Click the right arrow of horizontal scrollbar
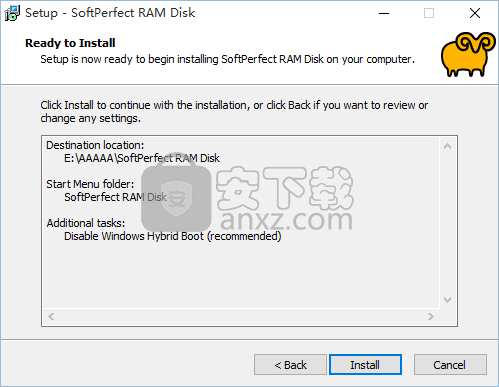This screenshot has width=499, height=387. click(431, 316)
